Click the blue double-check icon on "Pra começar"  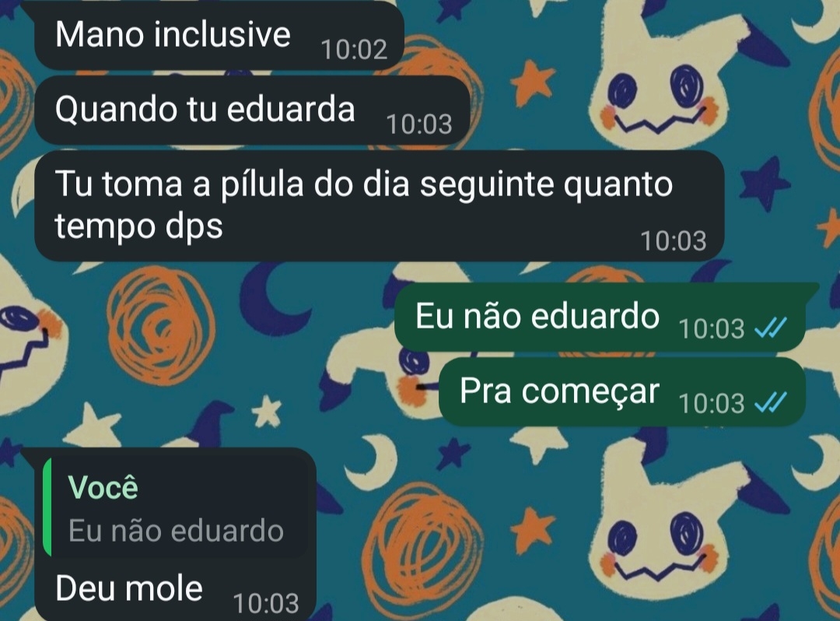coord(770,402)
